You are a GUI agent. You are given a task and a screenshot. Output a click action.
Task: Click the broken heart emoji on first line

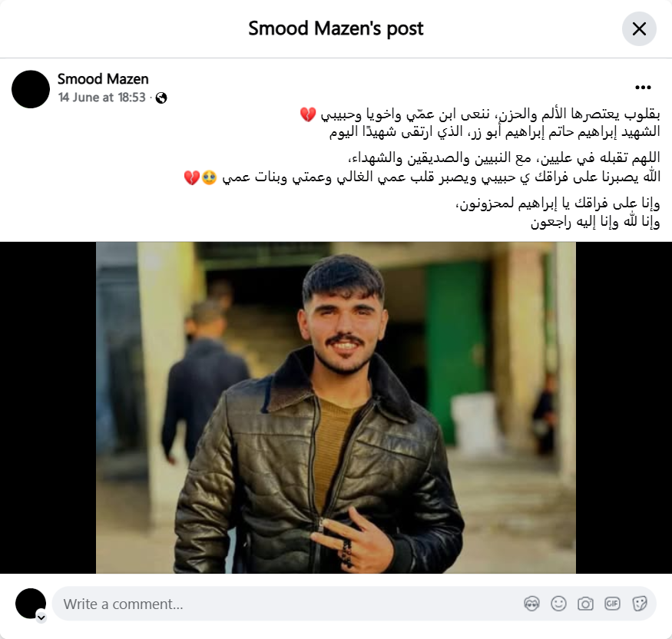pos(308,114)
